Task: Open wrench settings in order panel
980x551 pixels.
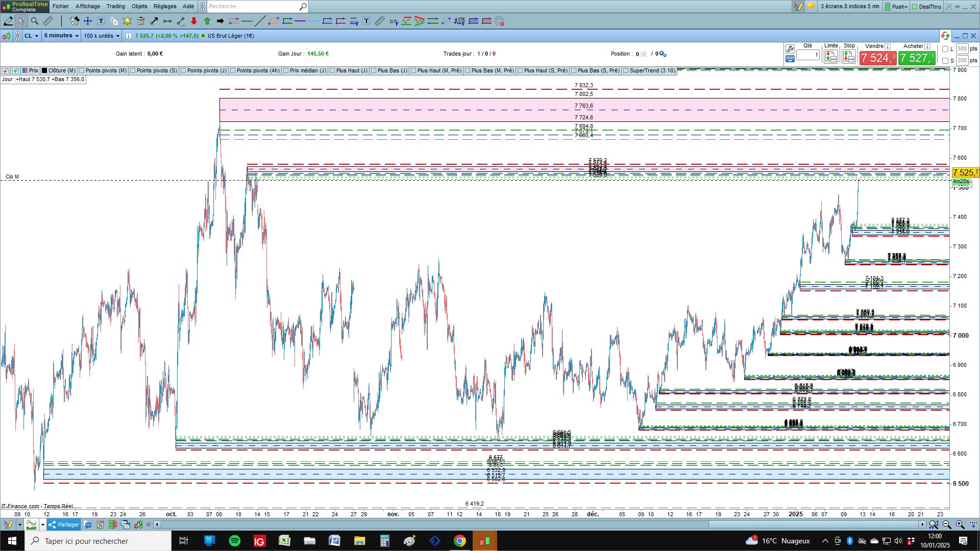Action: (x=790, y=48)
